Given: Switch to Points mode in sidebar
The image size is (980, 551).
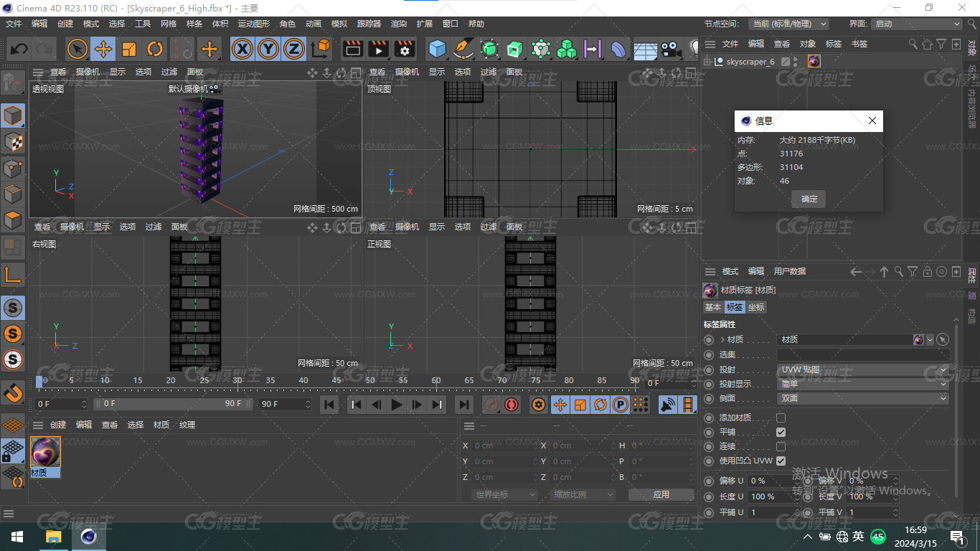Looking at the screenshot, I should tap(13, 168).
